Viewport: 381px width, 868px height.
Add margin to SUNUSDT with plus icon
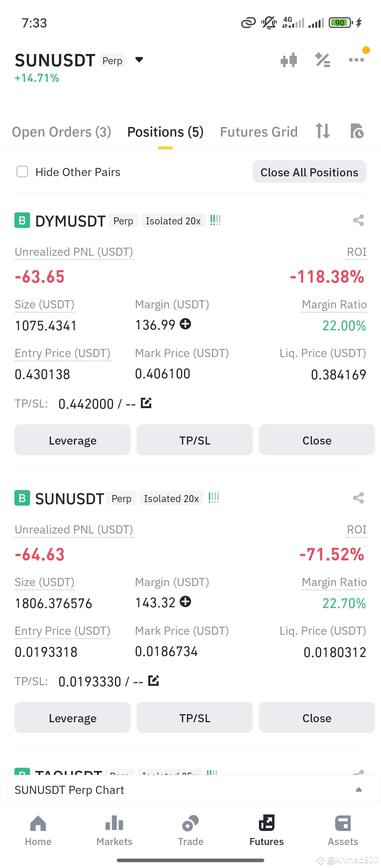tap(186, 602)
